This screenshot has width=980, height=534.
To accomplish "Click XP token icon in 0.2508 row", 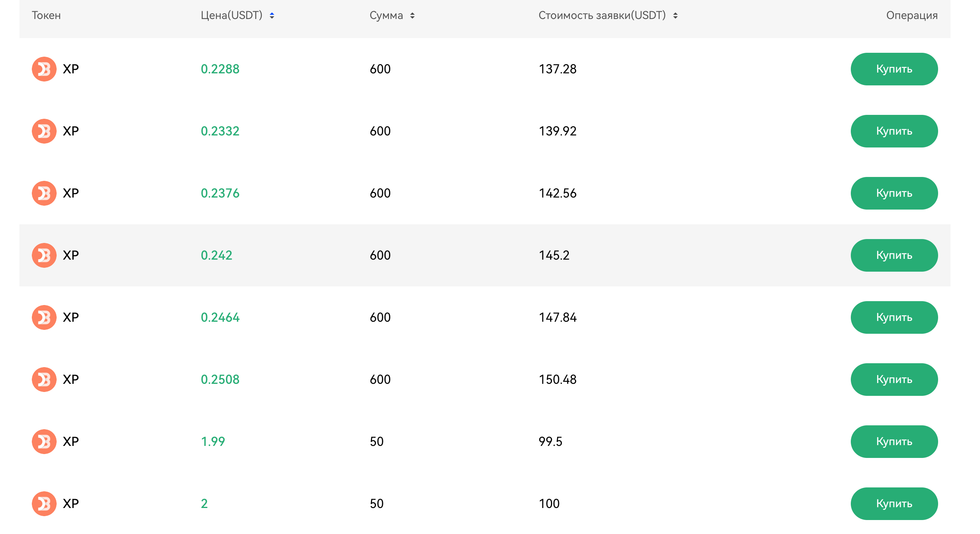I will pos(44,380).
